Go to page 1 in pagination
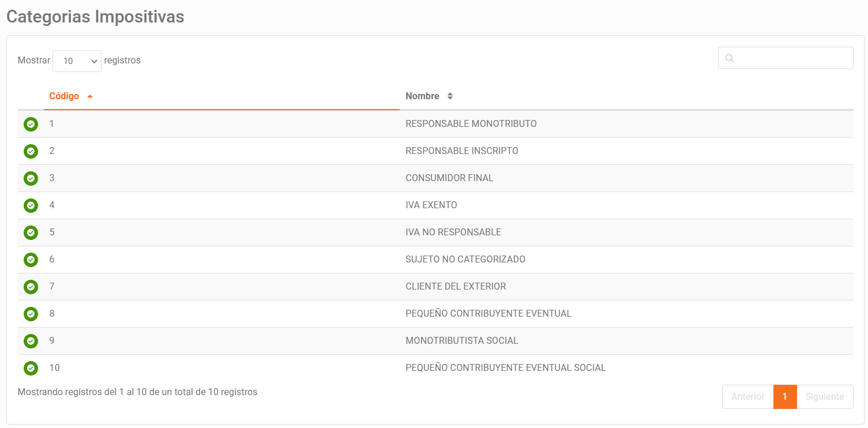Viewport: 868px width, 428px height. click(x=785, y=397)
